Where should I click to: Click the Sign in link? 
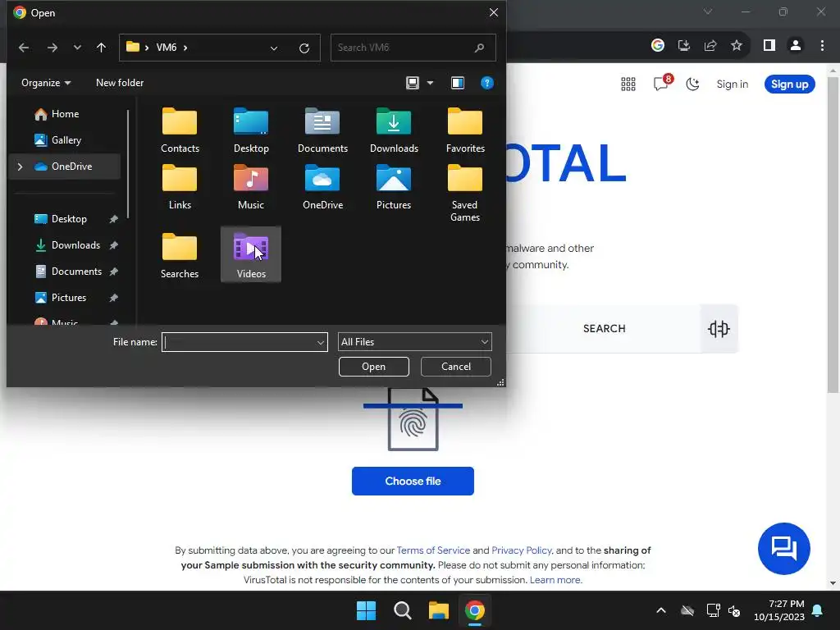click(x=733, y=84)
